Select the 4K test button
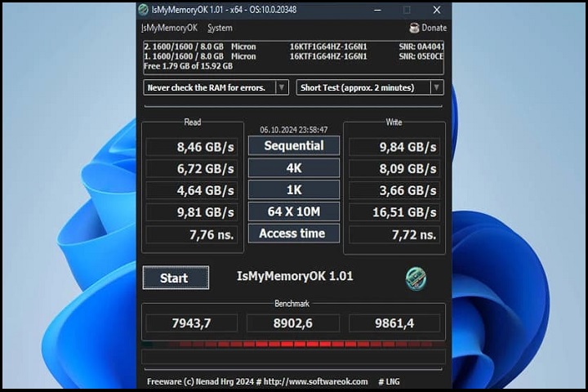Viewport: 588px width, 392px height. tap(292, 168)
